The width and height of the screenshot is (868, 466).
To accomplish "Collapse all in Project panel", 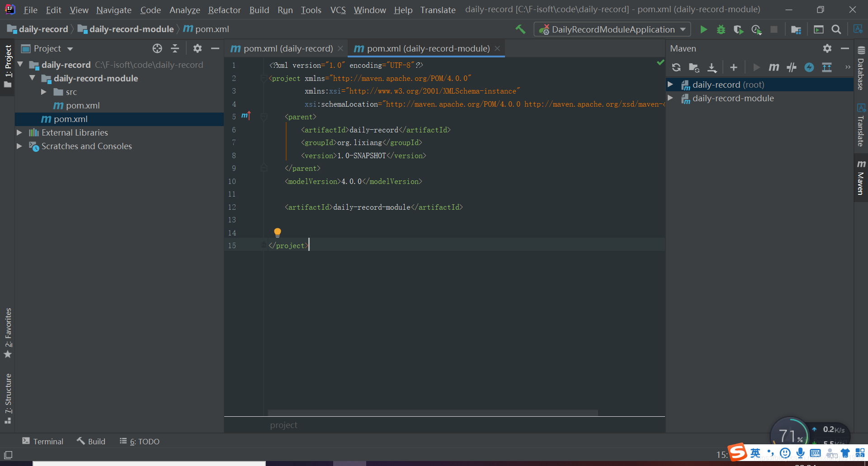I will pos(175,48).
